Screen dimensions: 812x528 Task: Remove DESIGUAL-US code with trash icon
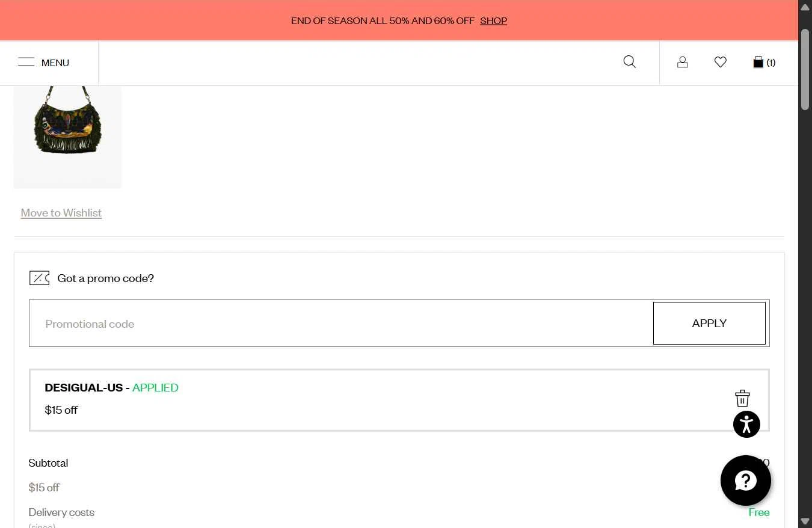pos(742,398)
